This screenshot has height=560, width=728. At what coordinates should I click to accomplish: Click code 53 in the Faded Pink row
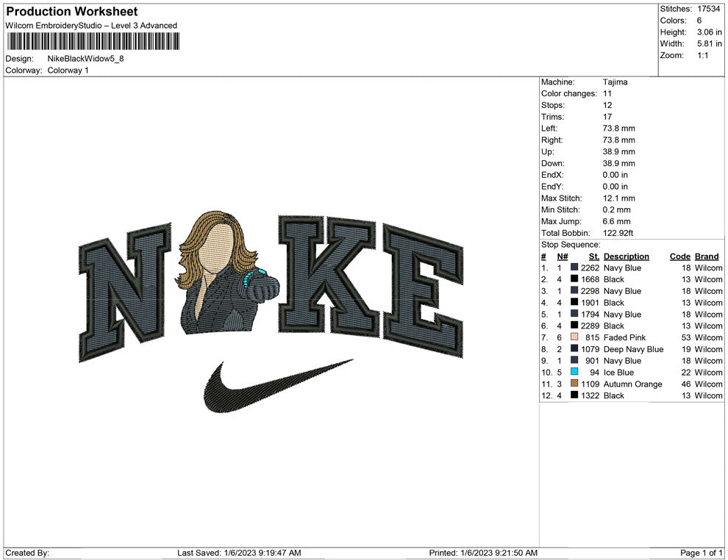[x=686, y=337]
